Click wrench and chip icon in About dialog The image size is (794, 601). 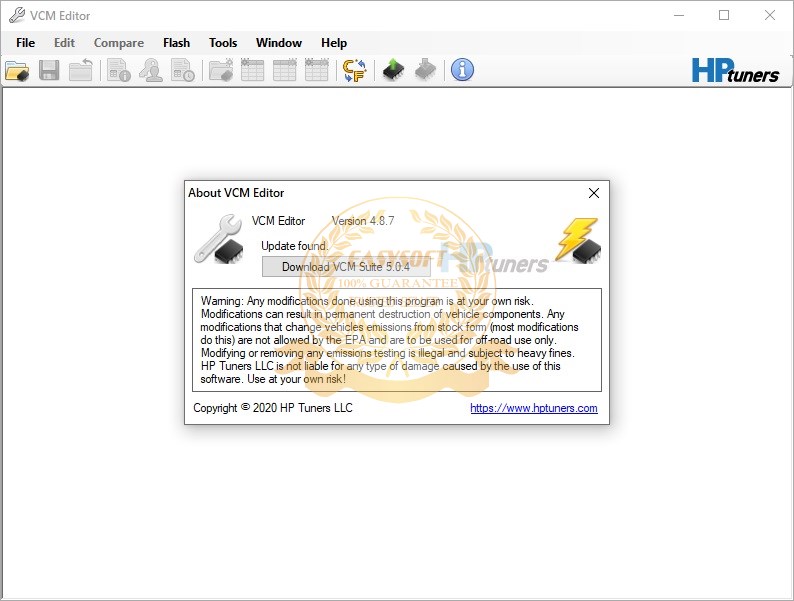(219, 239)
